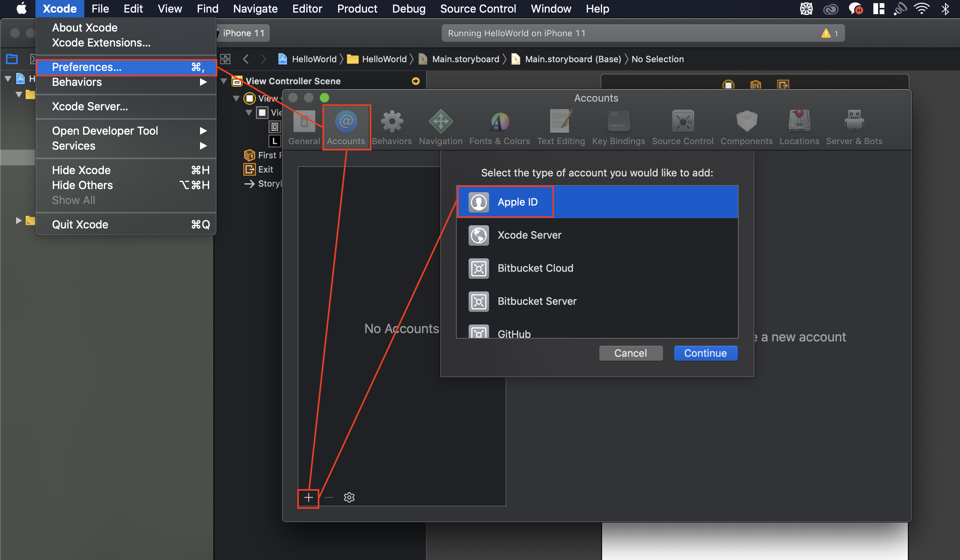Open Fonts & Colors preferences
Viewport: 960px width, 560px height.
pos(499,128)
